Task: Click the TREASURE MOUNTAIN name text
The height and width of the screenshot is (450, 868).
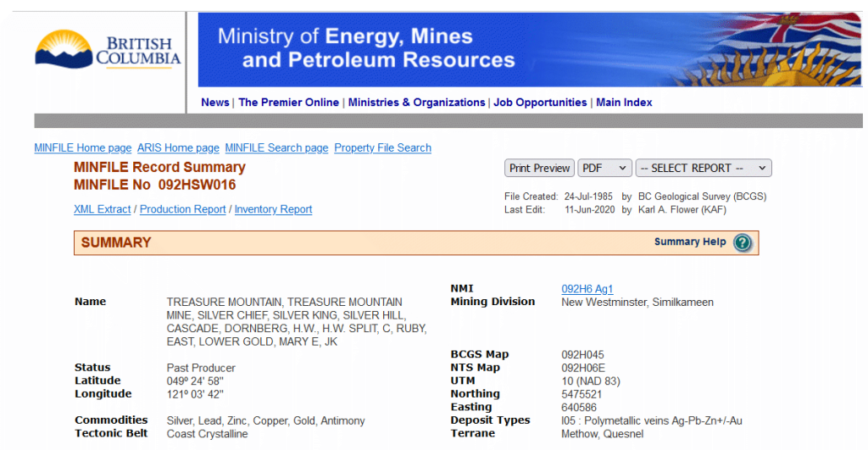Action: click(x=297, y=322)
